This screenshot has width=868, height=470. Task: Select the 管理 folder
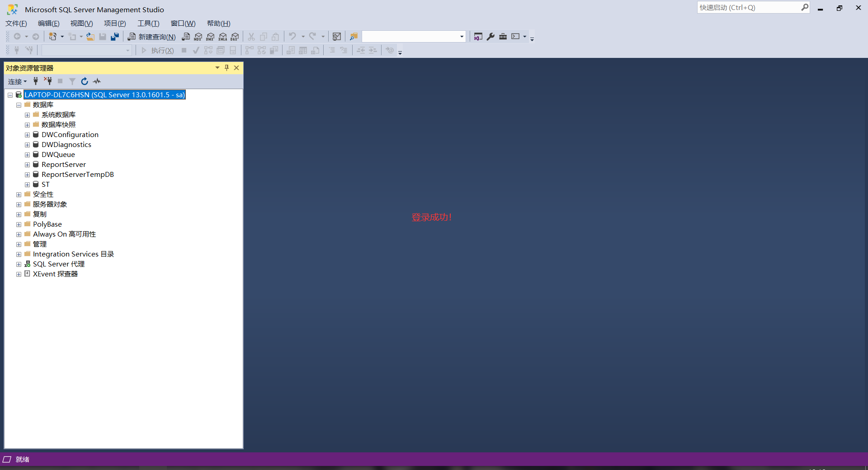39,244
